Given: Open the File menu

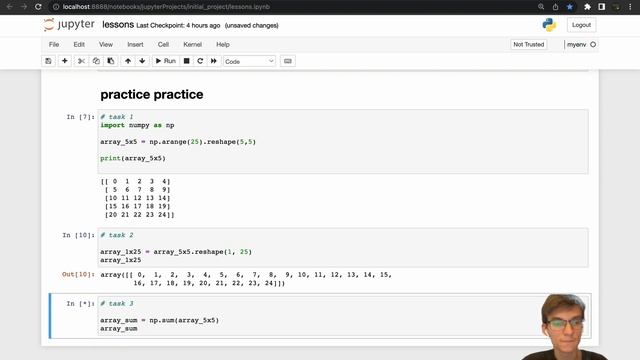Looking at the screenshot, I should pos(54,44).
